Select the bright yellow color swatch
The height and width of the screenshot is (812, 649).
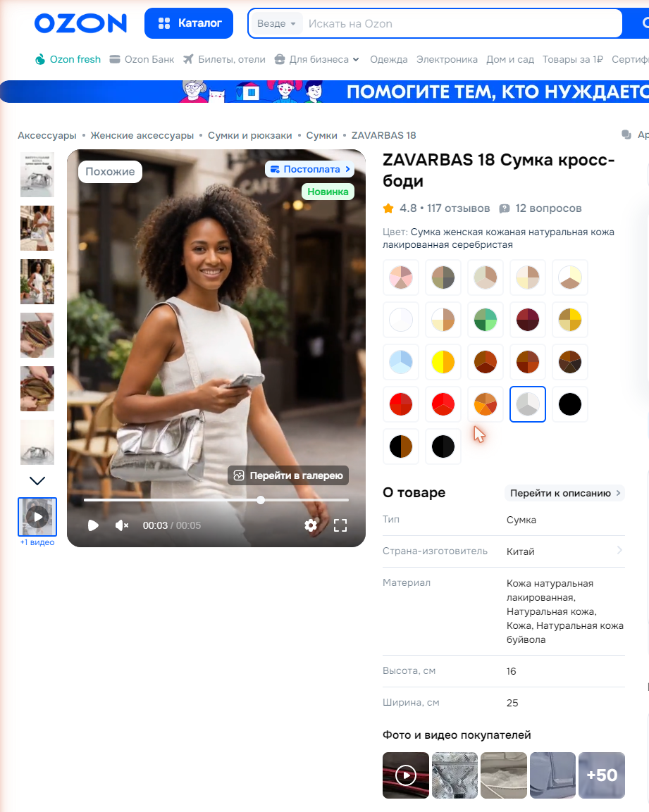pos(443,362)
